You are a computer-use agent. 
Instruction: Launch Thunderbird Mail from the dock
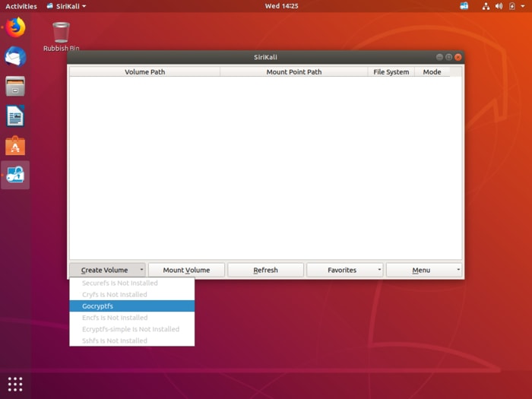pos(15,56)
